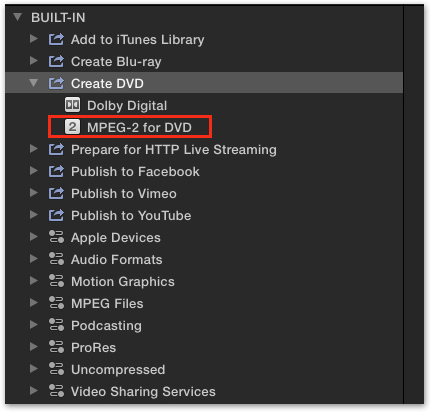431x412 pixels.
Task: Expand ProRes disclosure triangle
Action: click(34, 347)
